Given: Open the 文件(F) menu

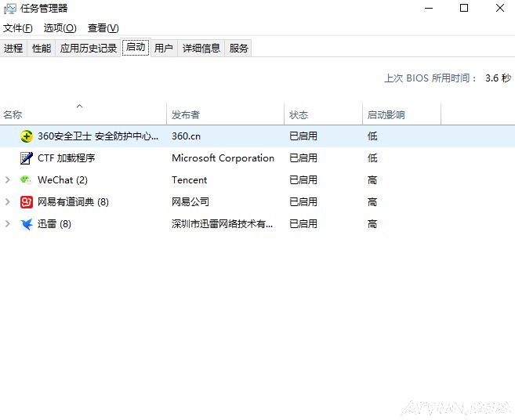Looking at the screenshot, I should (18, 28).
